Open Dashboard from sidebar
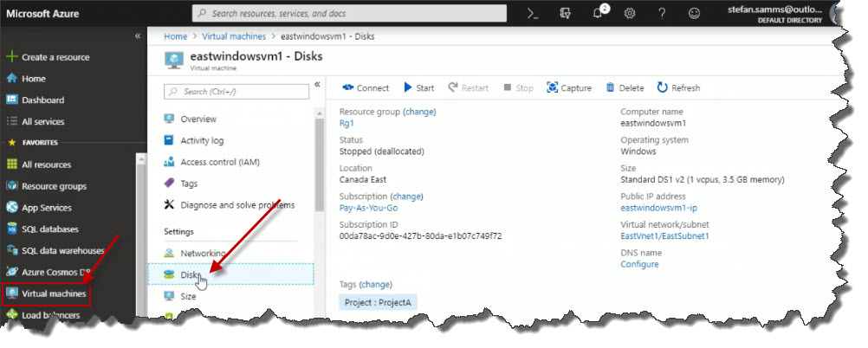 pos(35,100)
